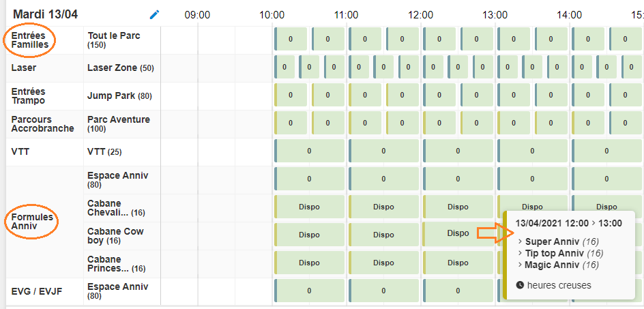Select the Formules Anniv category label
This screenshot has height=309, width=644.
point(31,222)
